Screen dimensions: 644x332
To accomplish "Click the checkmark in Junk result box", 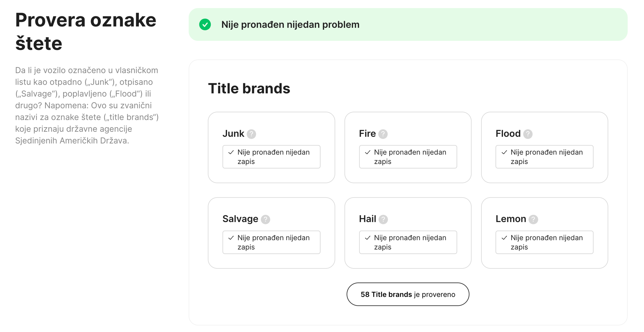I will click(231, 152).
